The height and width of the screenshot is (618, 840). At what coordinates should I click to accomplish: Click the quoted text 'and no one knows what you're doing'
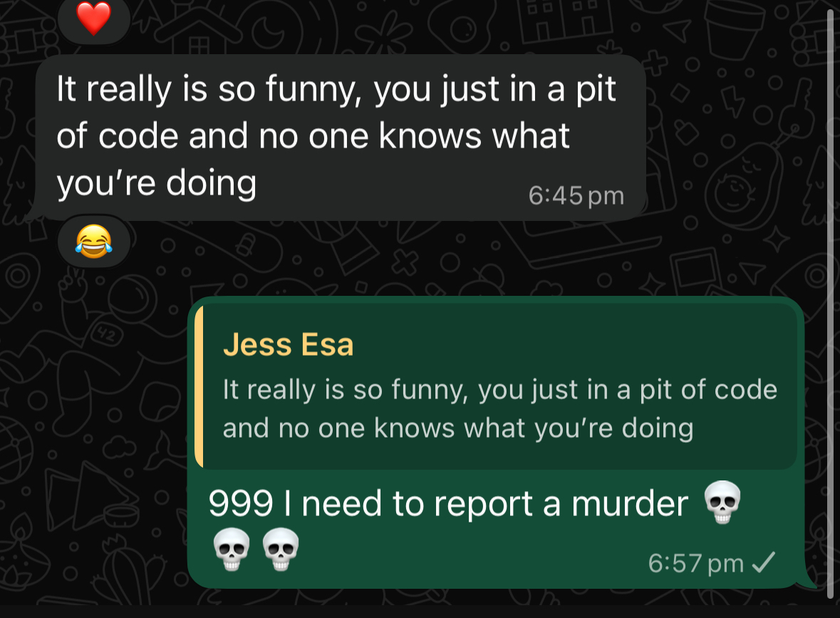458,428
